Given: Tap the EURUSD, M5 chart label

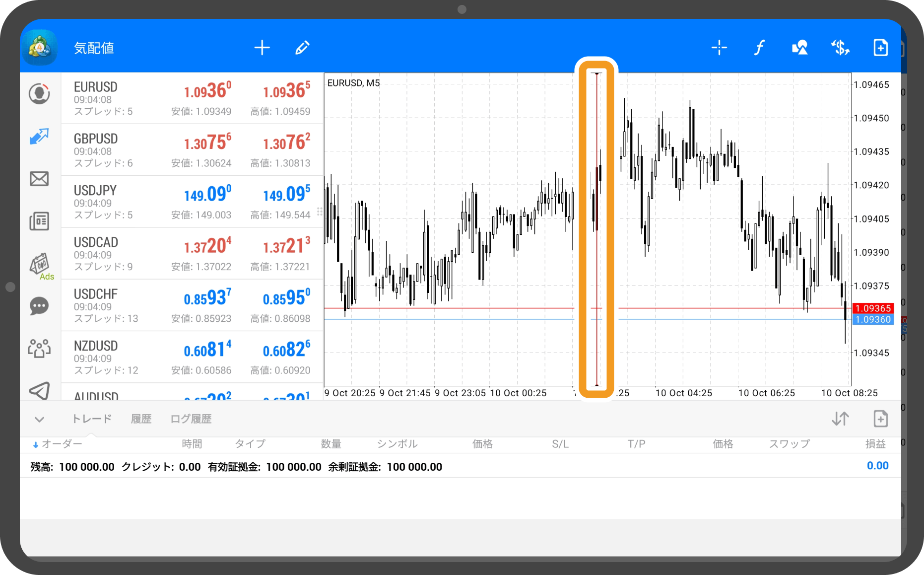Looking at the screenshot, I should tap(353, 83).
